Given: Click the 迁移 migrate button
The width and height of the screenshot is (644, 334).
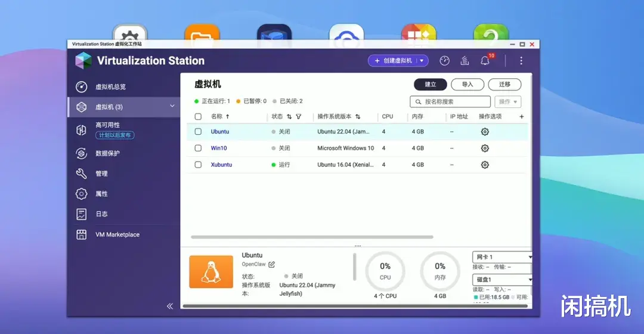Looking at the screenshot, I should point(505,84).
